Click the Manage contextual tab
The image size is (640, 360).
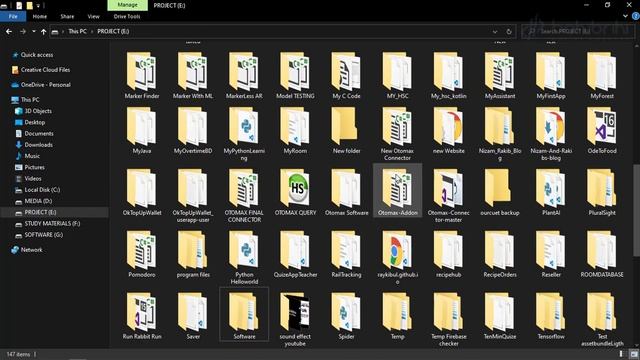pyautogui.click(x=127, y=5)
